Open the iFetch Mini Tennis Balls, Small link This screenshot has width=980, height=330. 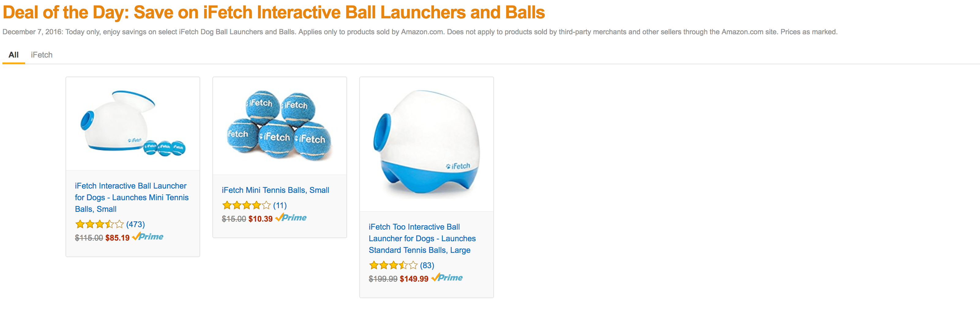275,190
